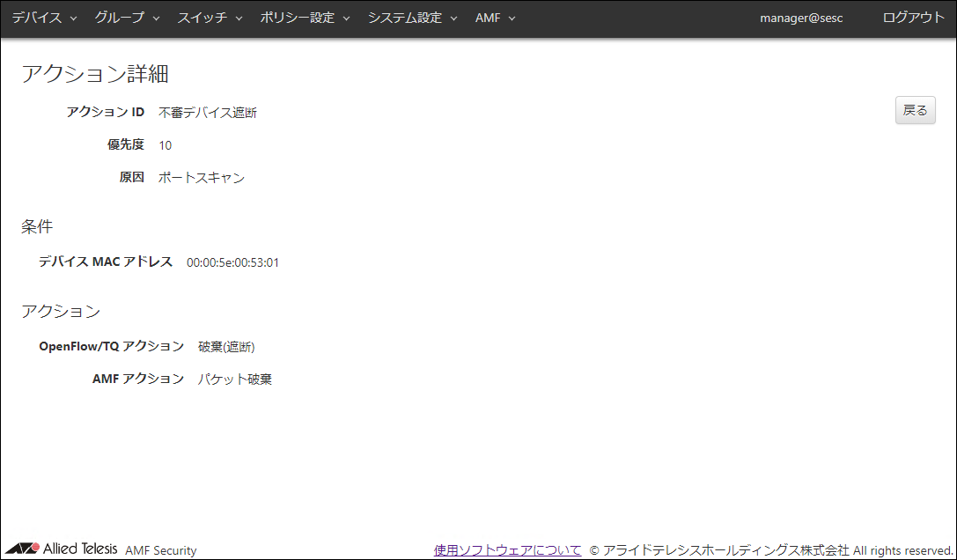Click the Allied Telesis logo in the footer

click(x=62, y=549)
